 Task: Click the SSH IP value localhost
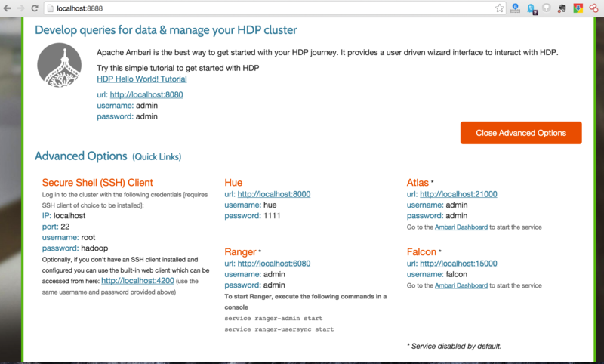coord(69,216)
